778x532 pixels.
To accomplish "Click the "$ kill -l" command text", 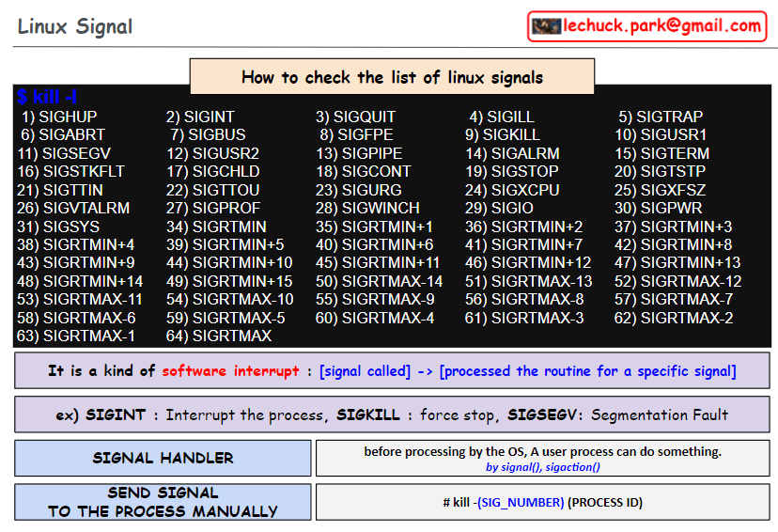I will (47, 97).
